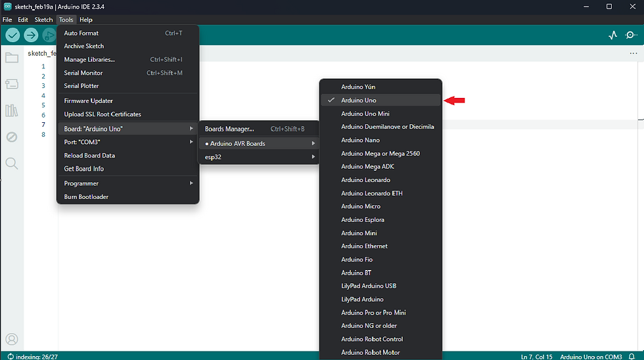Click the Upload arrow button

point(31,35)
